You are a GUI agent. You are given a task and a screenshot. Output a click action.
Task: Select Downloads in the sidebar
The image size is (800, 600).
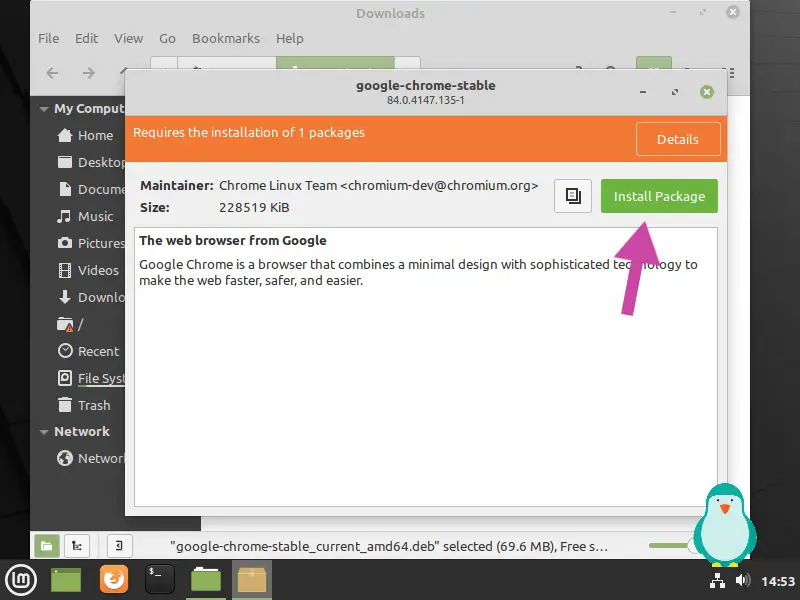point(90,297)
